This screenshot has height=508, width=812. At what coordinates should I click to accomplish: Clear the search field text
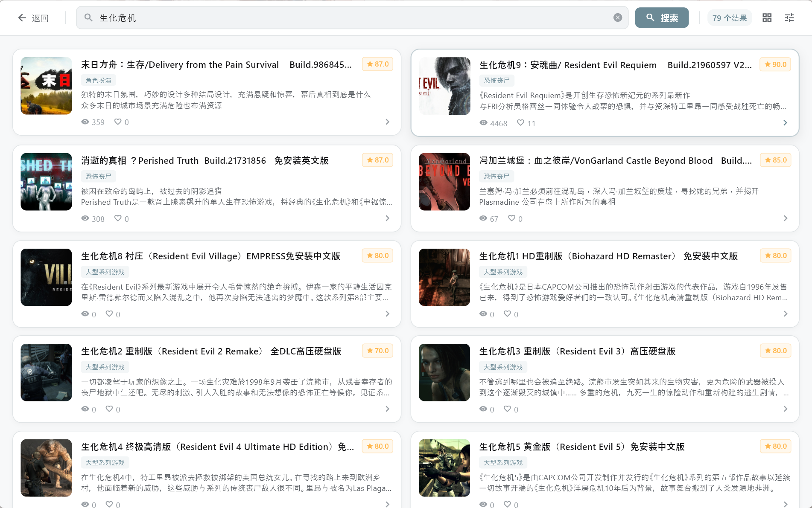click(x=617, y=17)
